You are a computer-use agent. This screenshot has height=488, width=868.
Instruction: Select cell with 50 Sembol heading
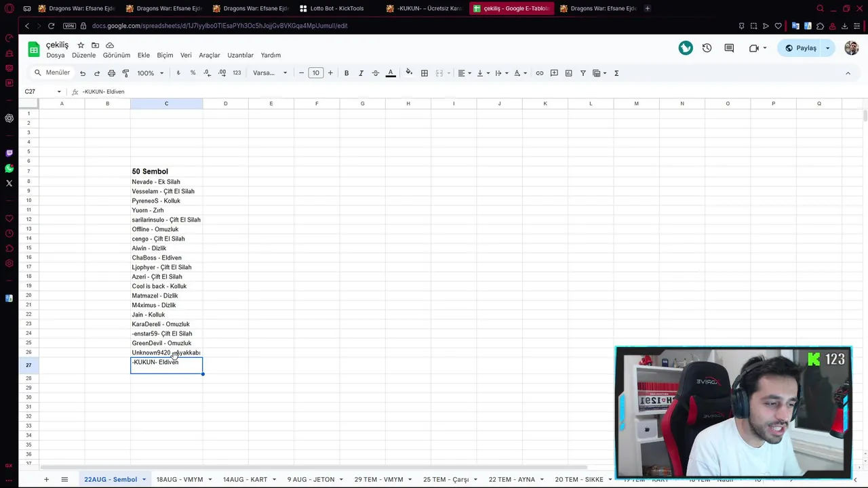click(x=166, y=171)
